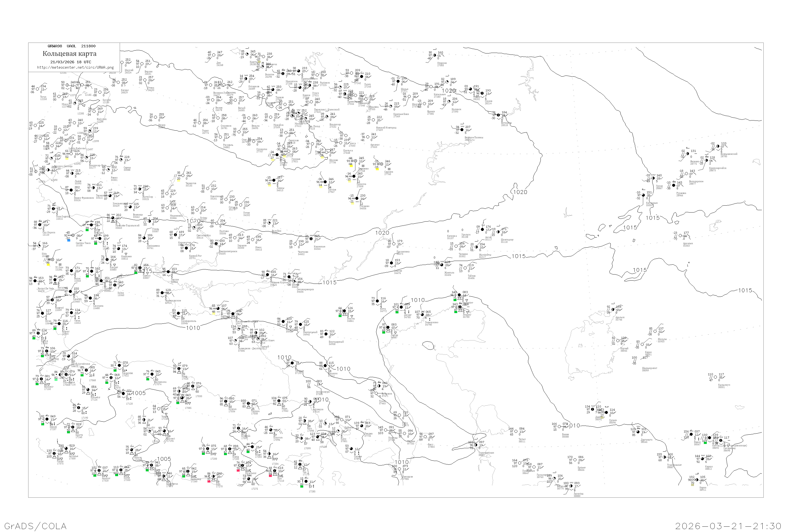Click the open station circle near Ербент 38656
This screenshot has height=532, width=798.
575,460
